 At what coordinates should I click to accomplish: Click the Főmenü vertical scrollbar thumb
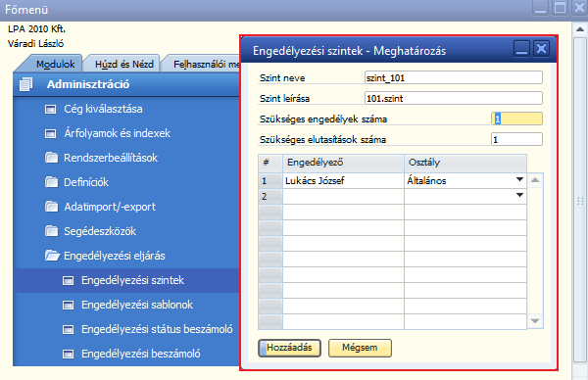point(580,201)
